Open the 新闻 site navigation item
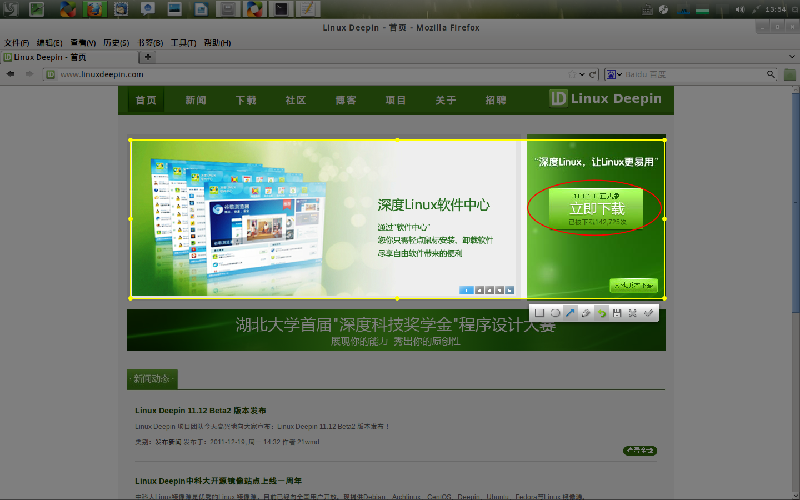This screenshot has height=500, width=800. coord(196,100)
